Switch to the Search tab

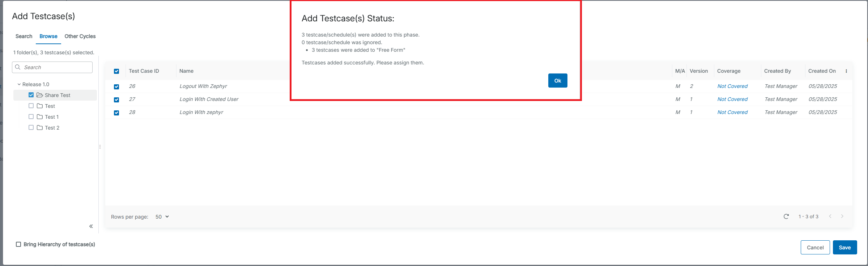point(24,36)
